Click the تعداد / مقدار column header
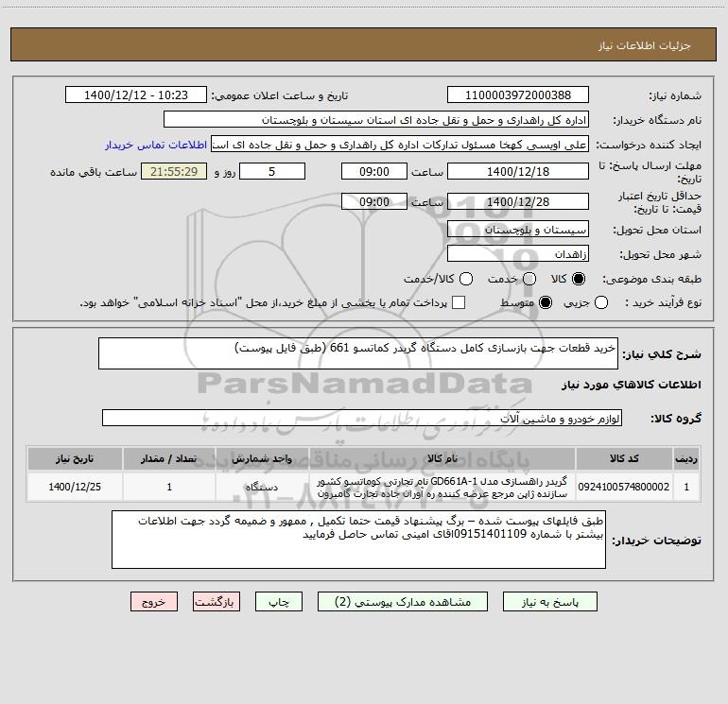Screen dimensions: 728x704 169,458
